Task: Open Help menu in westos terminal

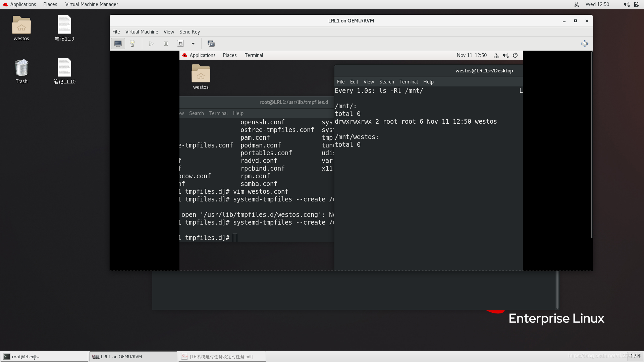Action: (428, 82)
